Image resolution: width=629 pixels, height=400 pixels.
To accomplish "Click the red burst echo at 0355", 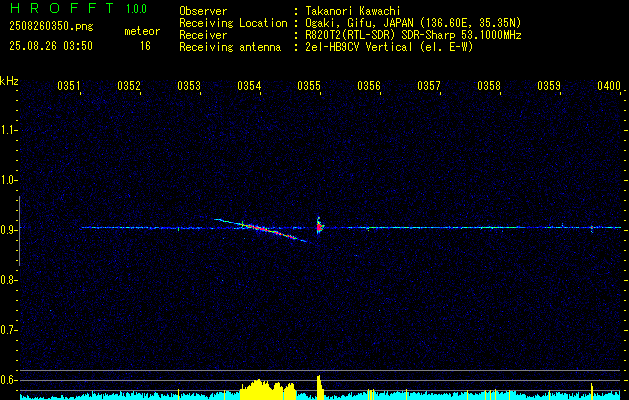I will tap(319, 227).
